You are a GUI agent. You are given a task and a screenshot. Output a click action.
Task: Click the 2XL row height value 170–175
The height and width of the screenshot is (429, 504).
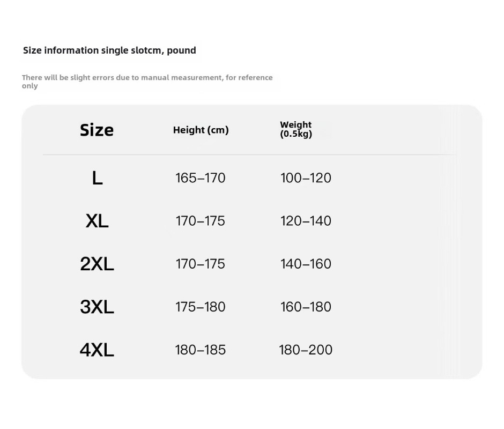coord(200,264)
